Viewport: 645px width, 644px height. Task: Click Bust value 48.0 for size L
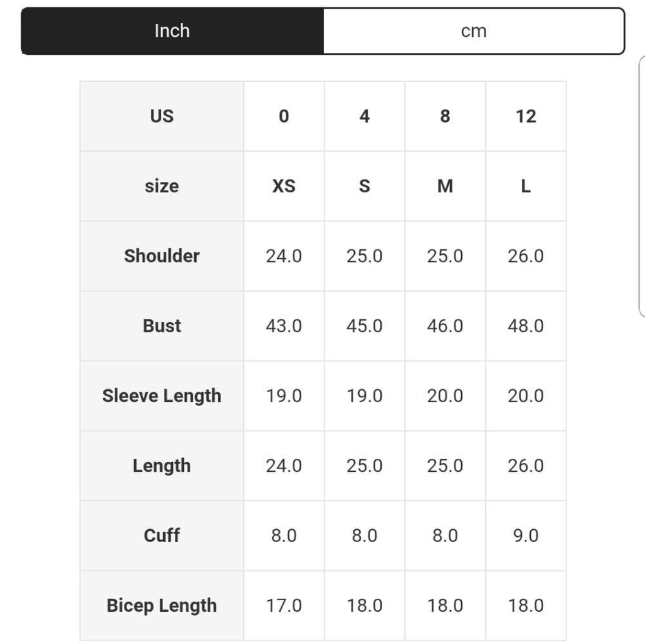pos(526,326)
